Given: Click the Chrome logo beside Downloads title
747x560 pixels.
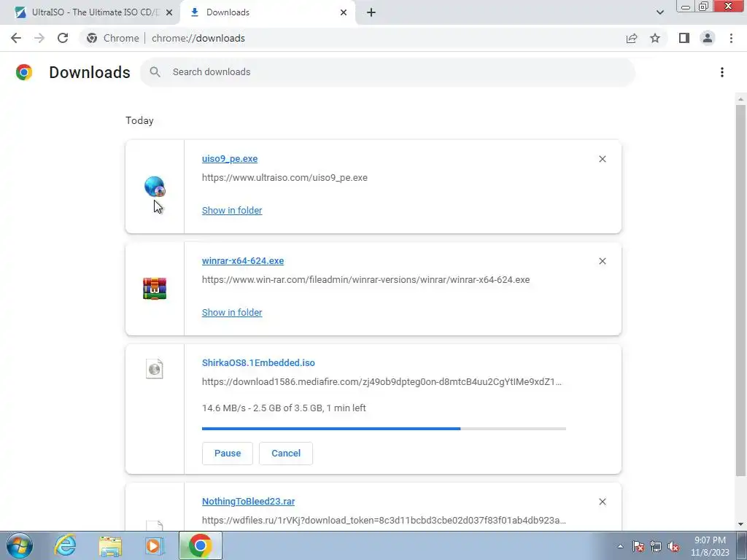Looking at the screenshot, I should (24, 72).
